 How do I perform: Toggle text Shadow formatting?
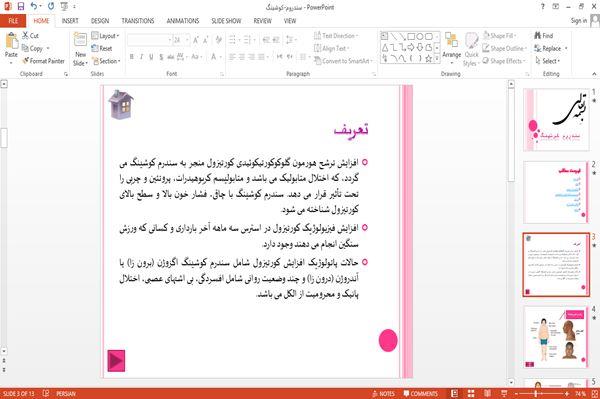pos(161,57)
